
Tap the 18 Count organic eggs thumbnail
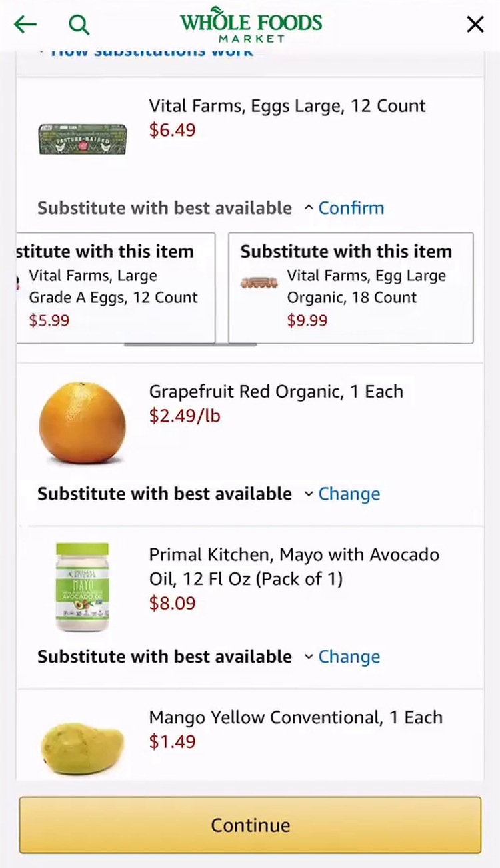click(x=259, y=283)
